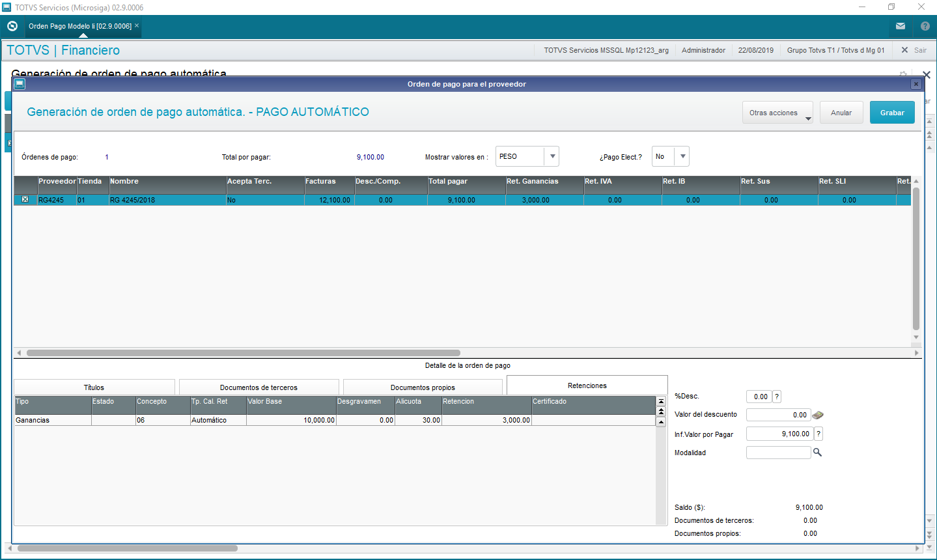The width and height of the screenshot is (937, 560).
Task: Focus the Modalidad input field
Action: pyautogui.click(x=779, y=452)
